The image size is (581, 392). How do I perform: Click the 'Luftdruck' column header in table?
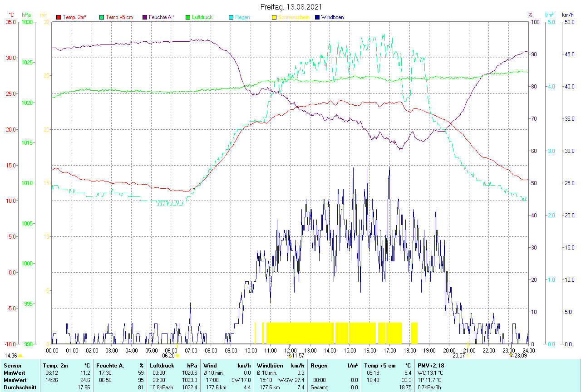(162, 365)
